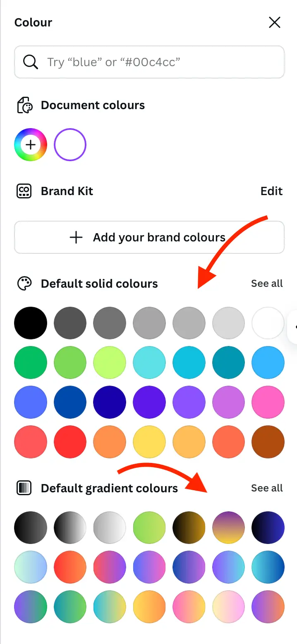The image size is (297, 644).
Task: Select the yellow solid colour swatch
Action: (149, 442)
